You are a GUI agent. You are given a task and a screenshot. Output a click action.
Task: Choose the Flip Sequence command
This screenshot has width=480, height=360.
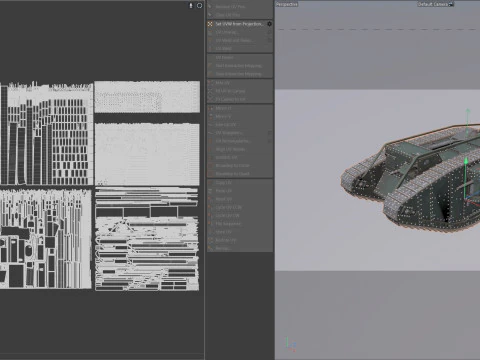click(x=240, y=224)
